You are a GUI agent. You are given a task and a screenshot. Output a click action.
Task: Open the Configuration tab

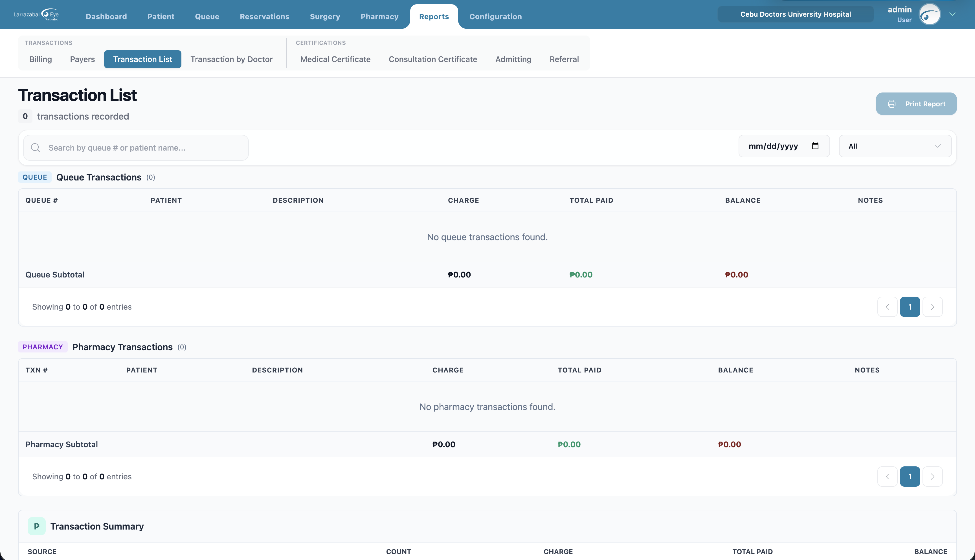(x=496, y=17)
